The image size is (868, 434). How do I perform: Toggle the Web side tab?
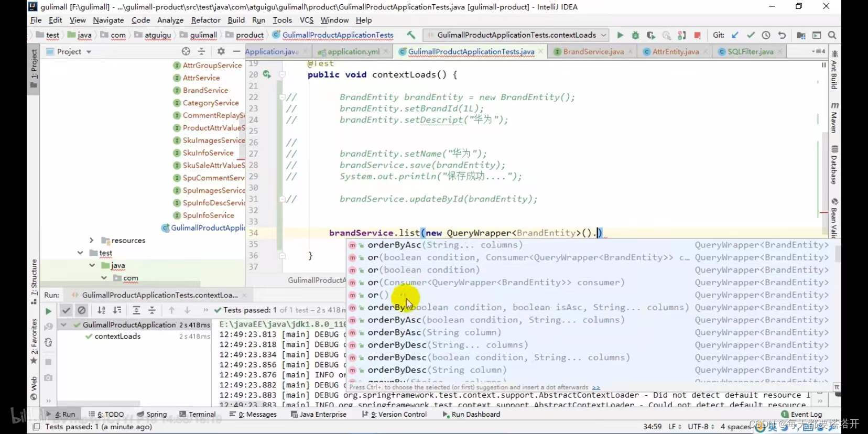34,388
